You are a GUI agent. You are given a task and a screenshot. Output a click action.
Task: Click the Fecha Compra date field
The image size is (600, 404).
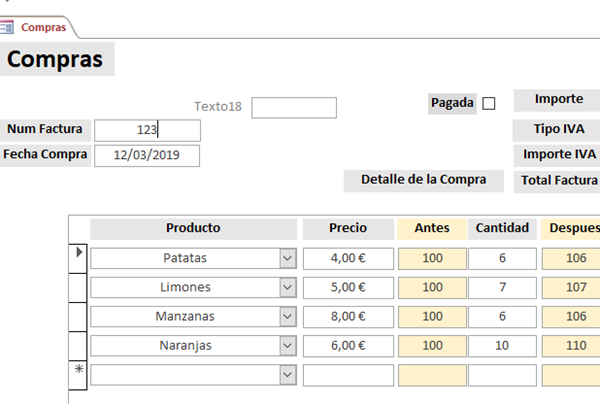[147, 155]
